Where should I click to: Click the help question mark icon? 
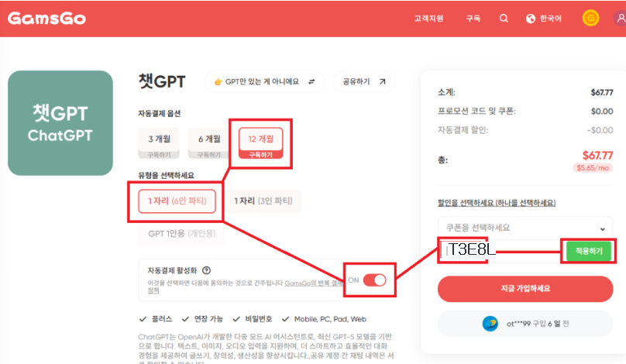pyautogui.click(x=206, y=270)
